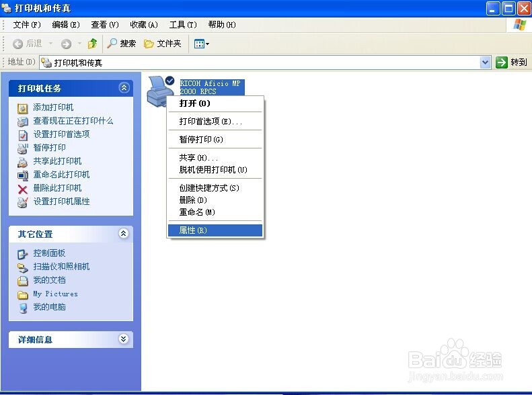Click the 查看现在正在打印什么 link

click(73, 121)
